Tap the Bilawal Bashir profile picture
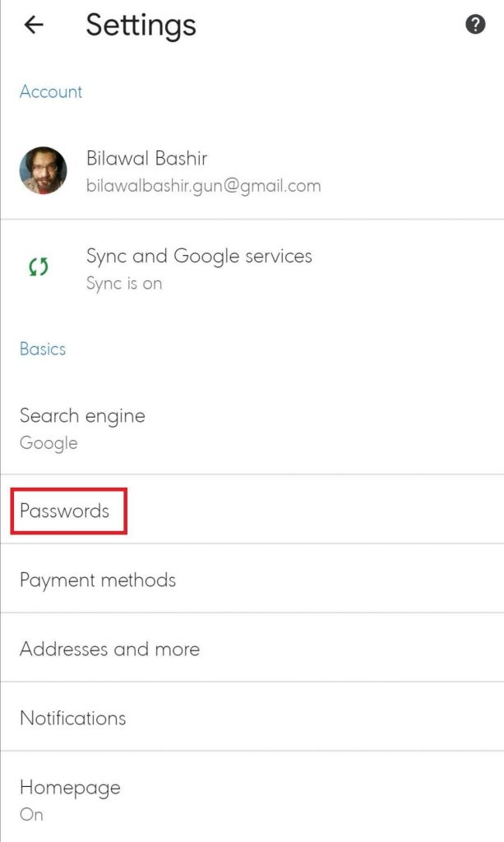The height and width of the screenshot is (842, 504). click(43, 171)
